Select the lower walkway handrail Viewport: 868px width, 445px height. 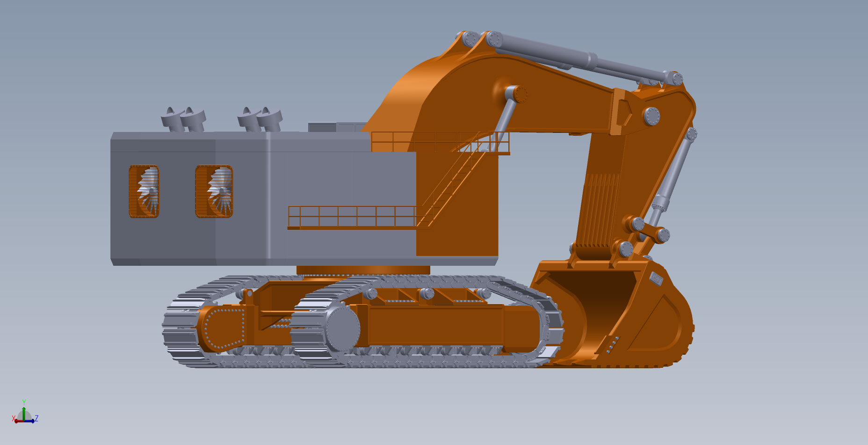[x=351, y=216]
